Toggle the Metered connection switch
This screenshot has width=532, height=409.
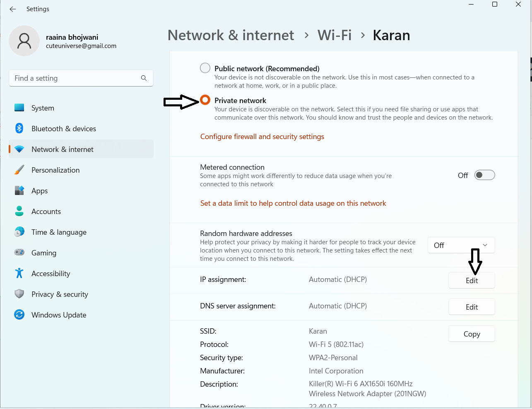(x=484, y=175)
